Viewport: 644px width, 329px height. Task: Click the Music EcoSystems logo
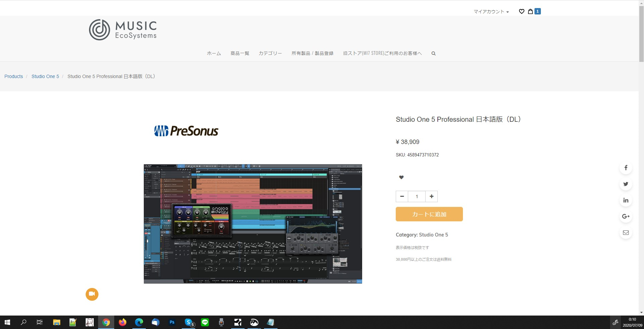pyautogui.click(x=123, y=30)
